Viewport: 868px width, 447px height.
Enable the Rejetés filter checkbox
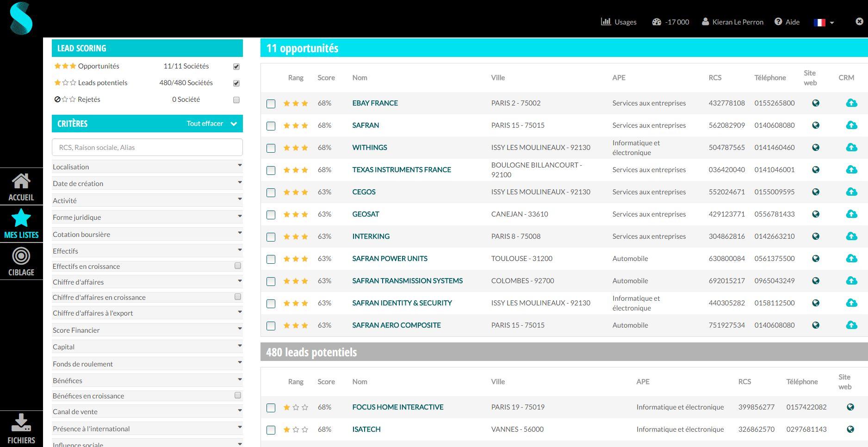pyautogui.click(x=236, y=99)
